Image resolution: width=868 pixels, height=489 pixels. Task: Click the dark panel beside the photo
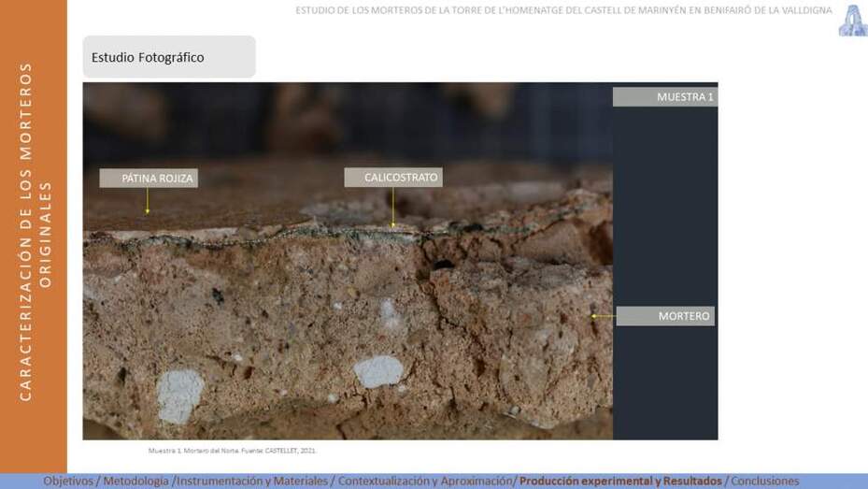[x=665, y=261]
